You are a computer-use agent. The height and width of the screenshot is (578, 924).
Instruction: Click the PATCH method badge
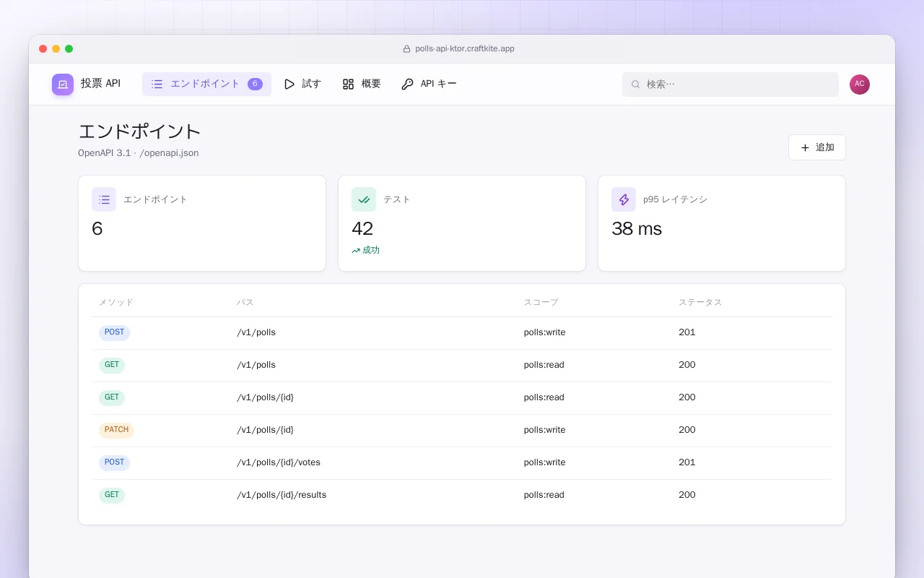tap(116, 431)
